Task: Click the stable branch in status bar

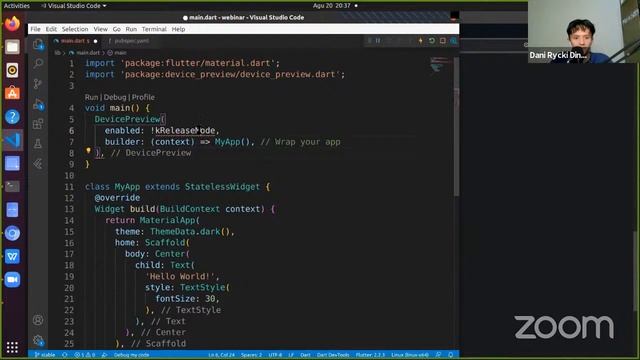Action: tap(45, 355)
